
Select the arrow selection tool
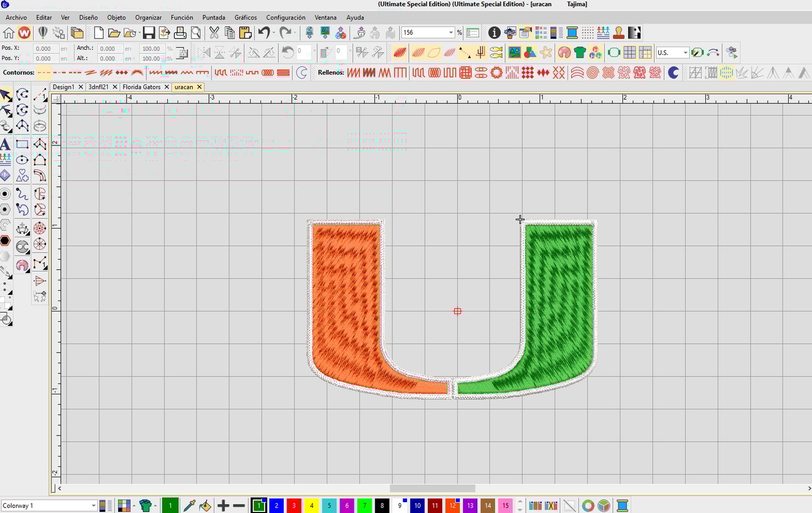(x=5, y=95)
